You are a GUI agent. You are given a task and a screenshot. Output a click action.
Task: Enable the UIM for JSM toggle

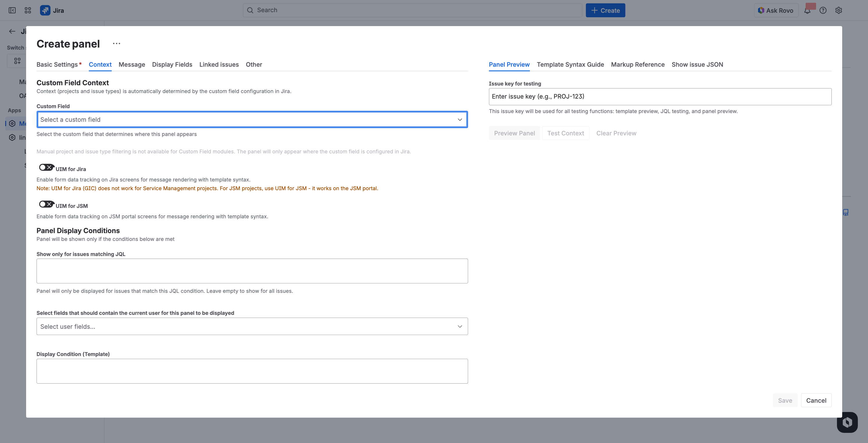46,204
